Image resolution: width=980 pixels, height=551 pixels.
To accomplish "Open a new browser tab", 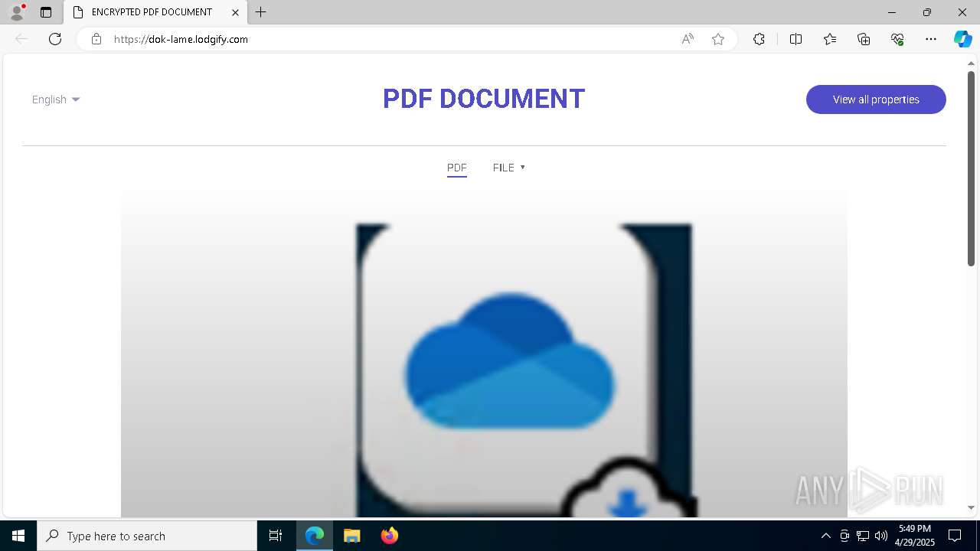I will pos(261,12).
